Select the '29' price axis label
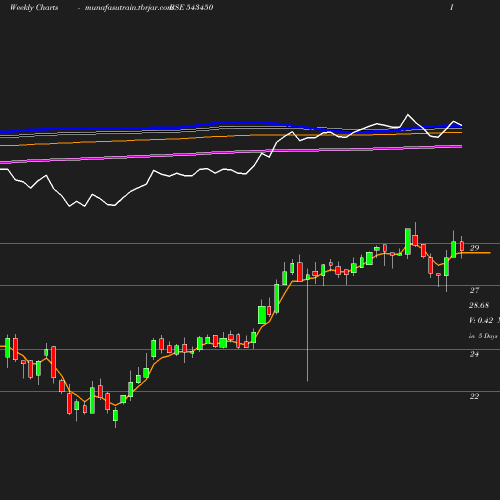This screenshot has width=500, height=500. coord(474,248)
